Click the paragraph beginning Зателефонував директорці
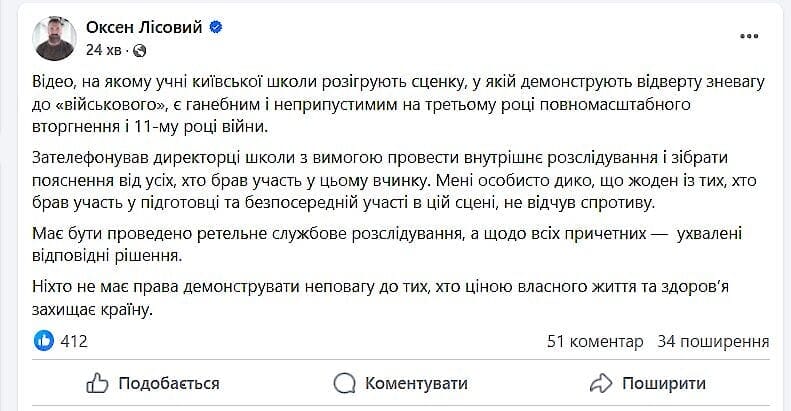The image size is (791, 411). [x=394, y=180]
